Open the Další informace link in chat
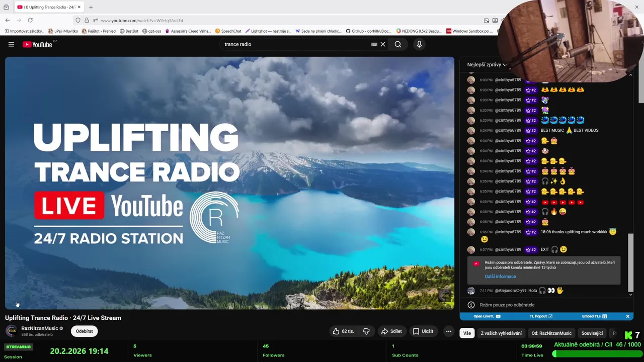 (500, 277)
